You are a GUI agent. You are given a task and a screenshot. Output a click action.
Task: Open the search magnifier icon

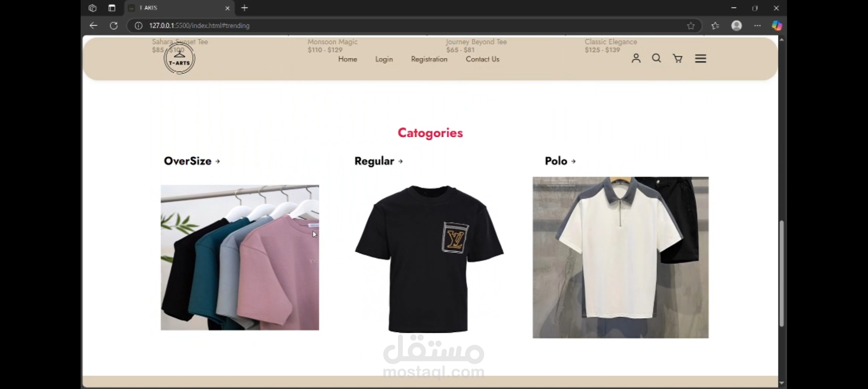(x=656, y=58)
